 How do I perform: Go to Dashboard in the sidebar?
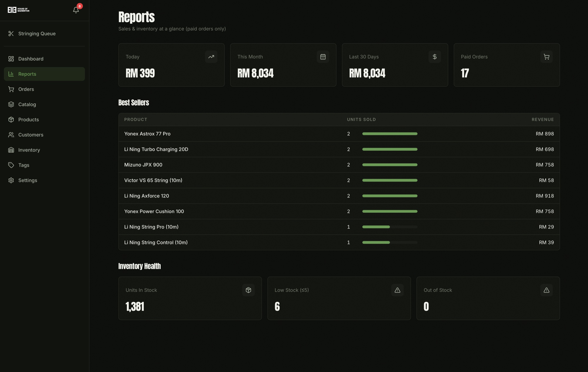[x=44, y=59]
